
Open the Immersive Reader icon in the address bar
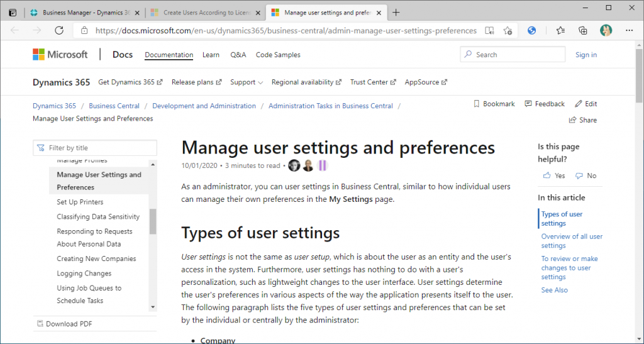(489, 30)
